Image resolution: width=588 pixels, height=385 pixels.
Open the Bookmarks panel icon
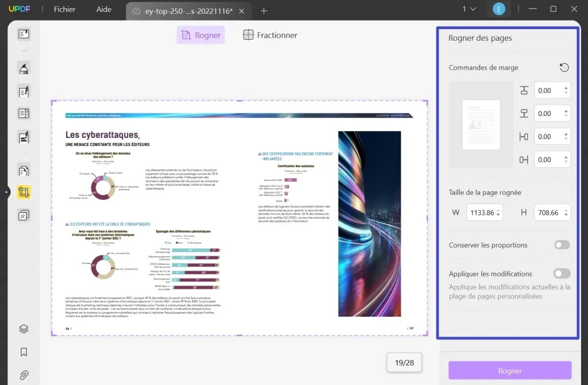pos(24,352)
